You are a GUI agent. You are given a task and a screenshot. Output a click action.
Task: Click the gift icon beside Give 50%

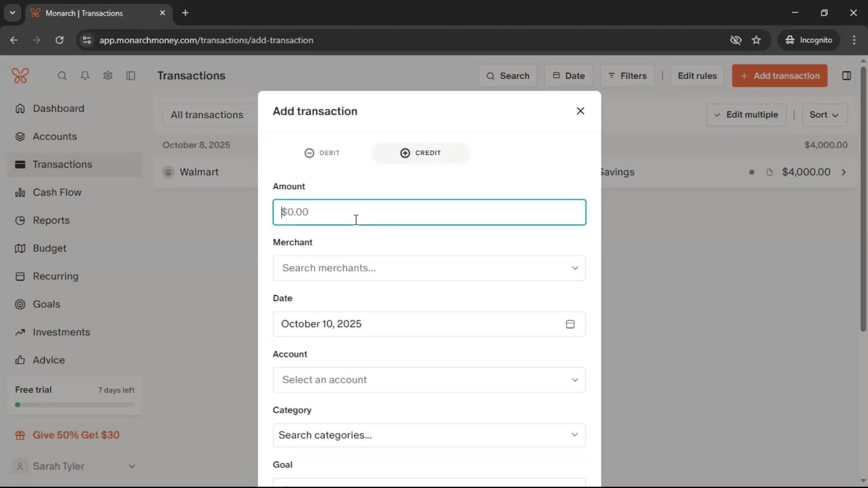click(x=20, y=435)
